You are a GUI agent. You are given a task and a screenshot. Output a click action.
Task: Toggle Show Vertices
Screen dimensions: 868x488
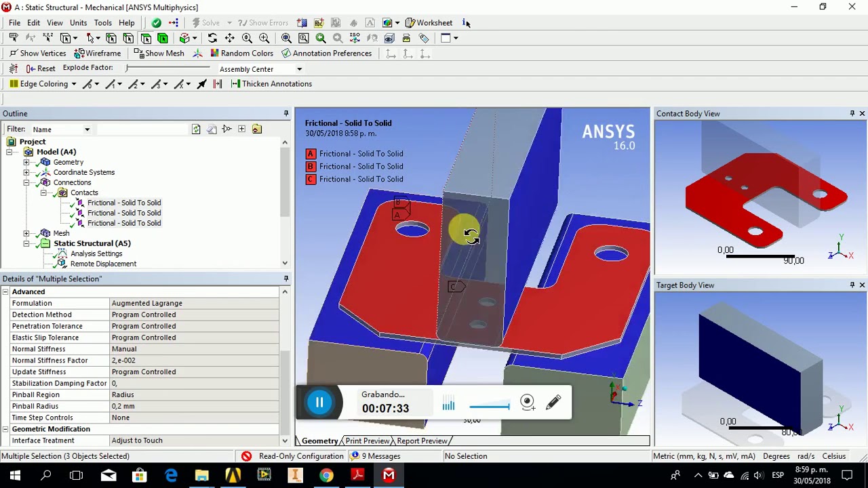pyautogui.click(x=37, y=53)
